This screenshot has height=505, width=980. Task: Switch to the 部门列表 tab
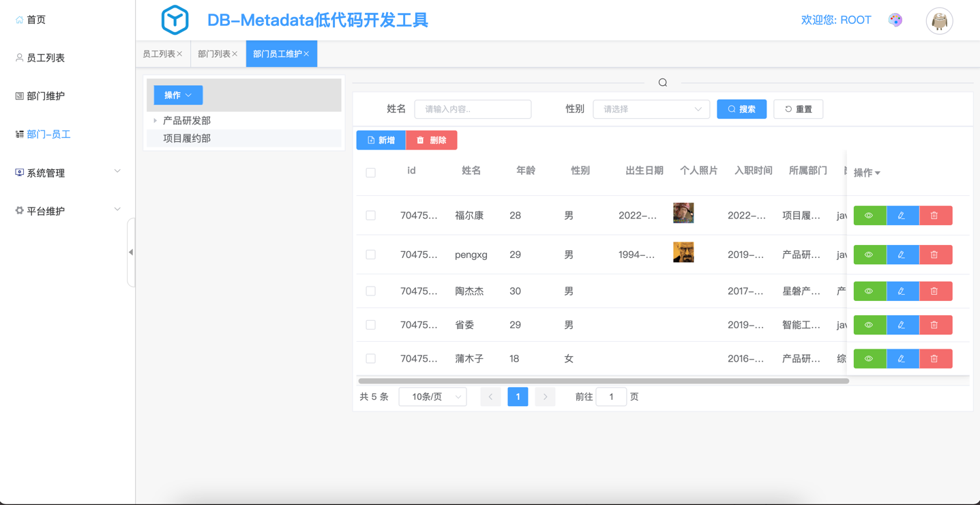[x=213, y=54]
